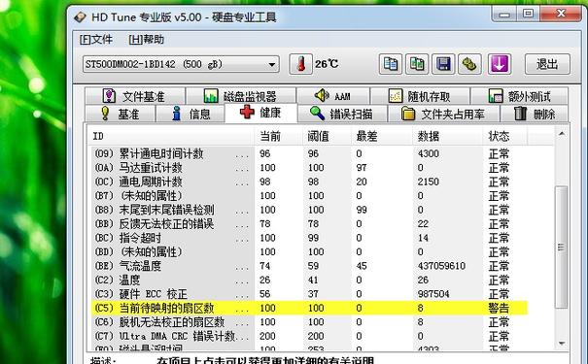Click the purple download arrow icon
Image resolution: width=588 pixels, height=364 pixels.
500,64
